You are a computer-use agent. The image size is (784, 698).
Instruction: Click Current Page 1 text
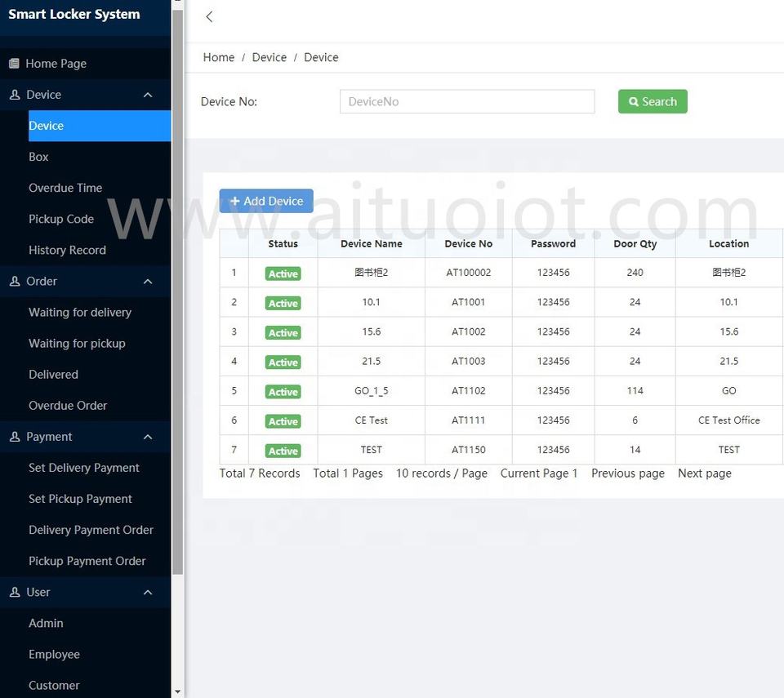538,473
